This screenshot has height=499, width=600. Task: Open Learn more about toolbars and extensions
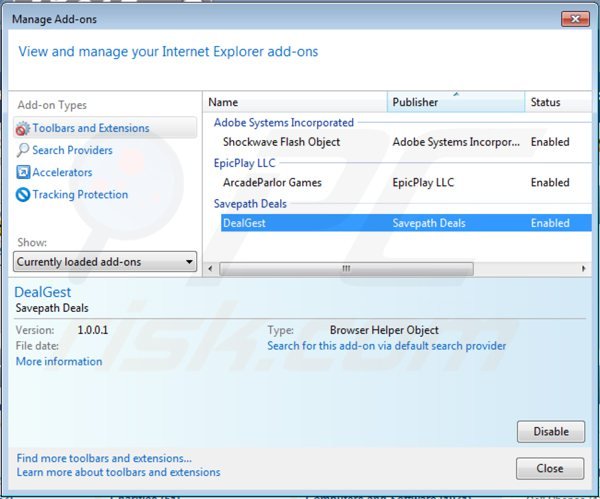(118, 472)
